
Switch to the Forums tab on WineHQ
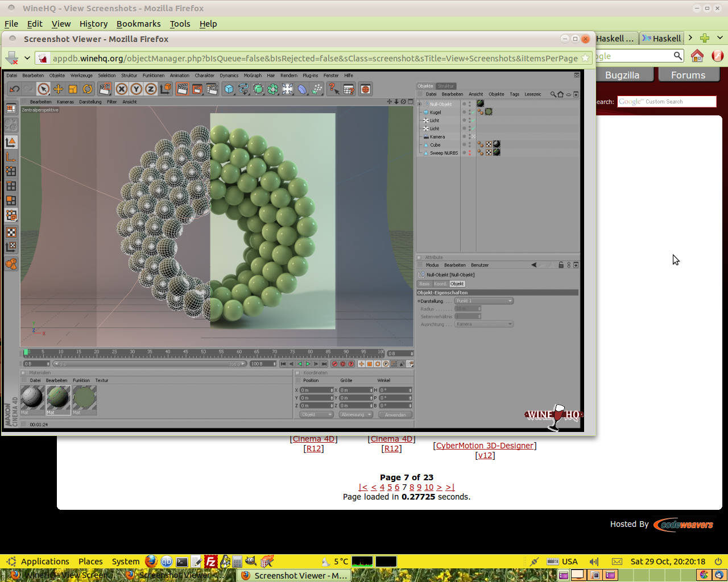(x=688, y=75)
